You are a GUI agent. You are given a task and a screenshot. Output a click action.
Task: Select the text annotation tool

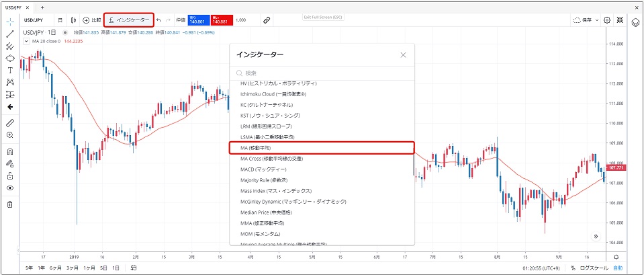pos(10,71)
